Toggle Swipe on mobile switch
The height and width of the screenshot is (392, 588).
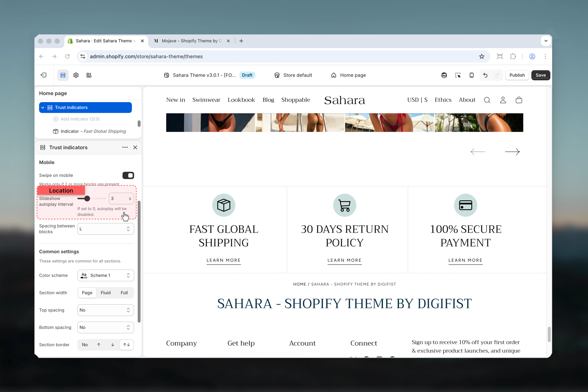point(128,176)
